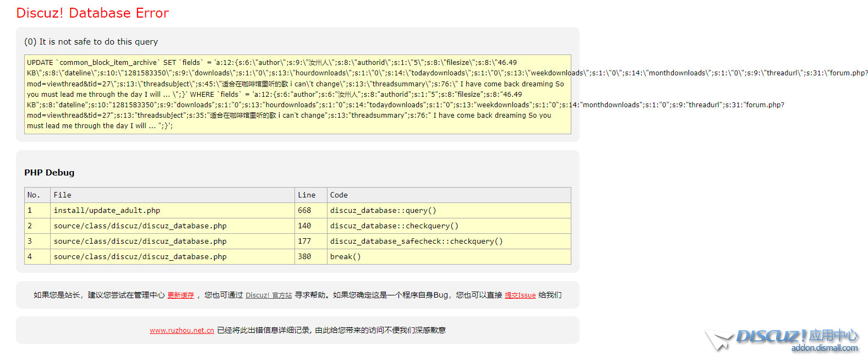Open the www.ruzhou.net.cn link

[x=182, y=331]
